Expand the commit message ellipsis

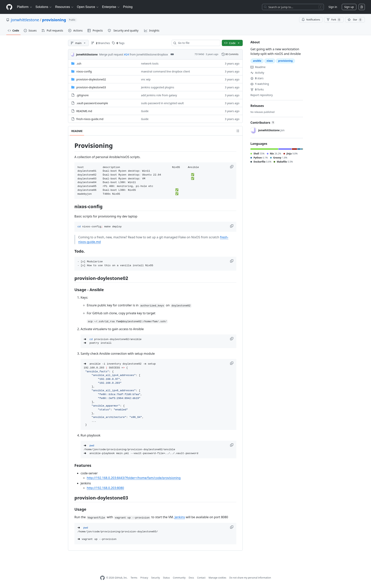172,55
